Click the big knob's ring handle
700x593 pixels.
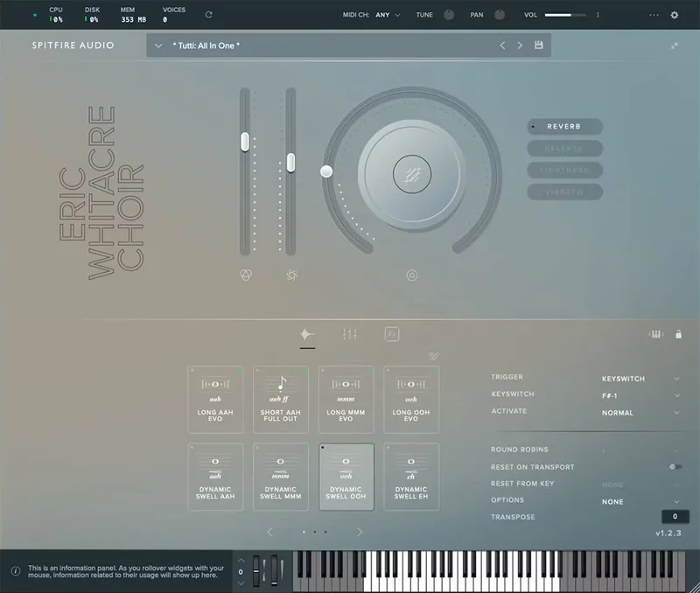[326, 171]
